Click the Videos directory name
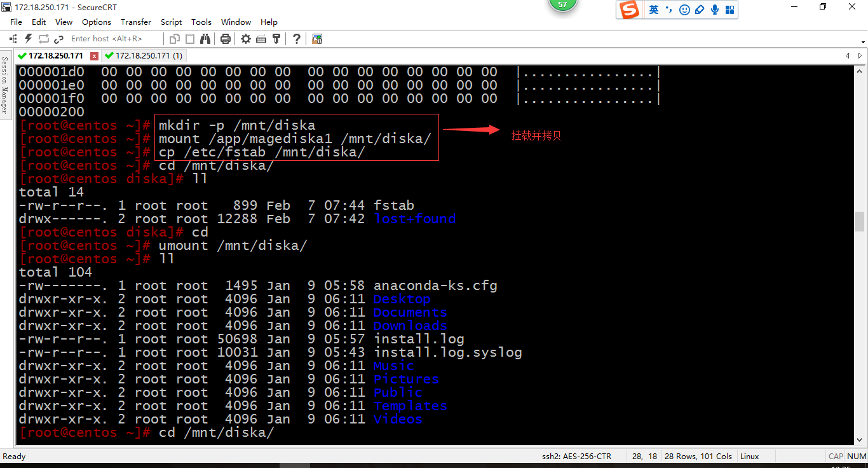868x468 pixels. 398,419
